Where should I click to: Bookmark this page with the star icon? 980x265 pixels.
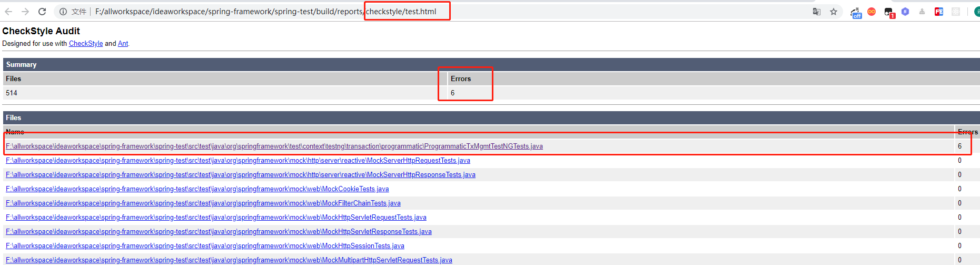point(834,12)
